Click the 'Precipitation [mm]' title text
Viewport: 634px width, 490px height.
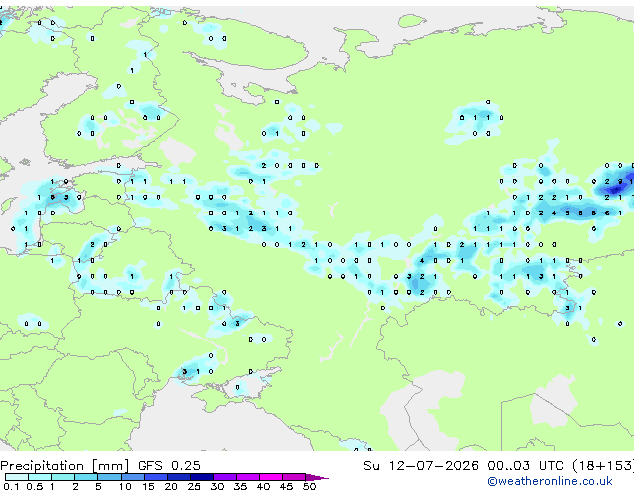(x=65, y=466)
